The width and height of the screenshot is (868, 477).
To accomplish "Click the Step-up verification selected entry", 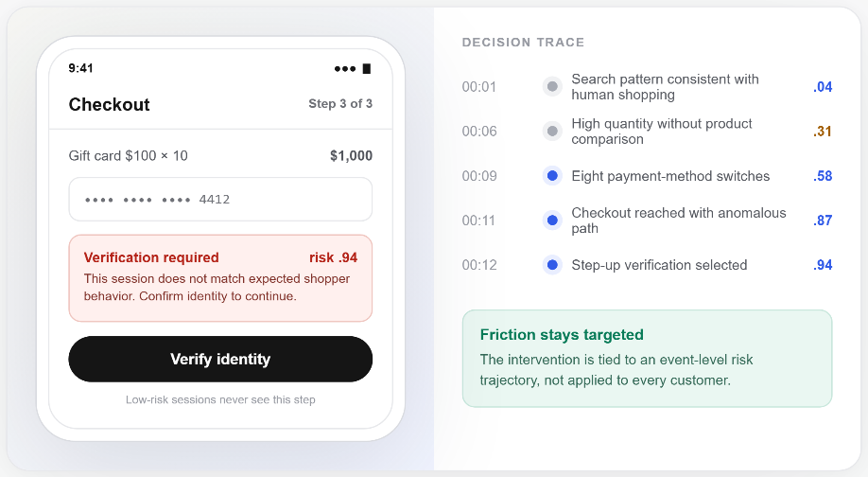I will [659, 265].
